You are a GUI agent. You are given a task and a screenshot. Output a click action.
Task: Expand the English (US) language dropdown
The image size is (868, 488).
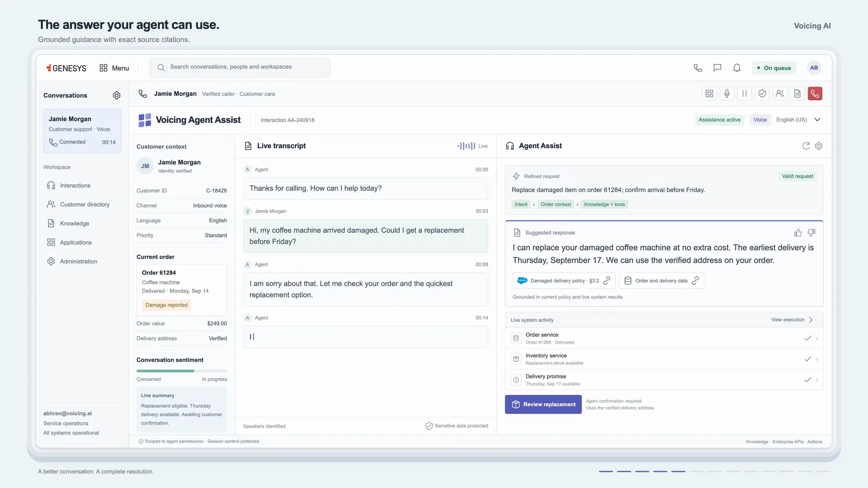(798, 120)
